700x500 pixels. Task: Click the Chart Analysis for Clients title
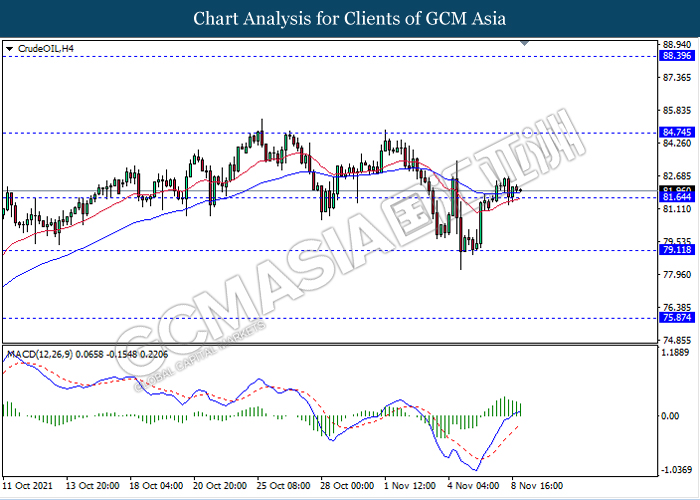click(350, 19)
